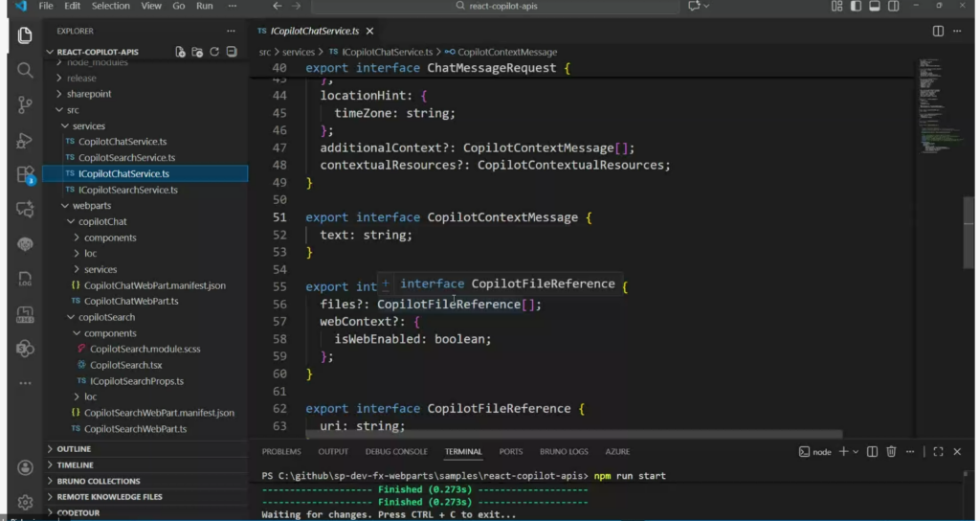Open the Source Control view

[x=25, y=105]
